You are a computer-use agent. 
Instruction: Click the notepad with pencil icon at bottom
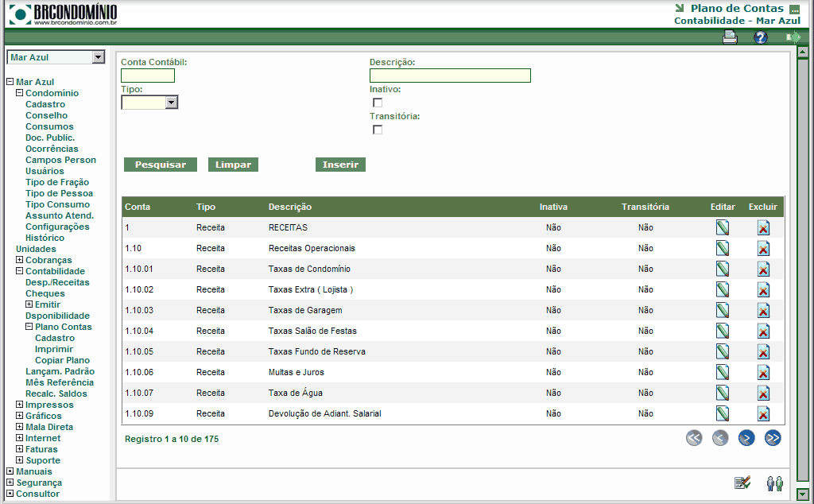point(743,483)
